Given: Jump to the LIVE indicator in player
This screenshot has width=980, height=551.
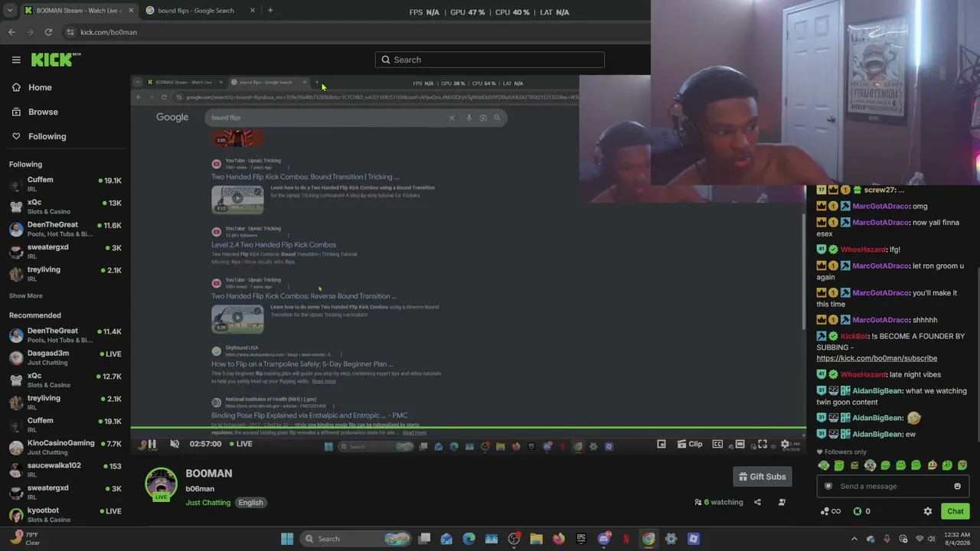Looking at the screenshot, I should click(240, 444).
